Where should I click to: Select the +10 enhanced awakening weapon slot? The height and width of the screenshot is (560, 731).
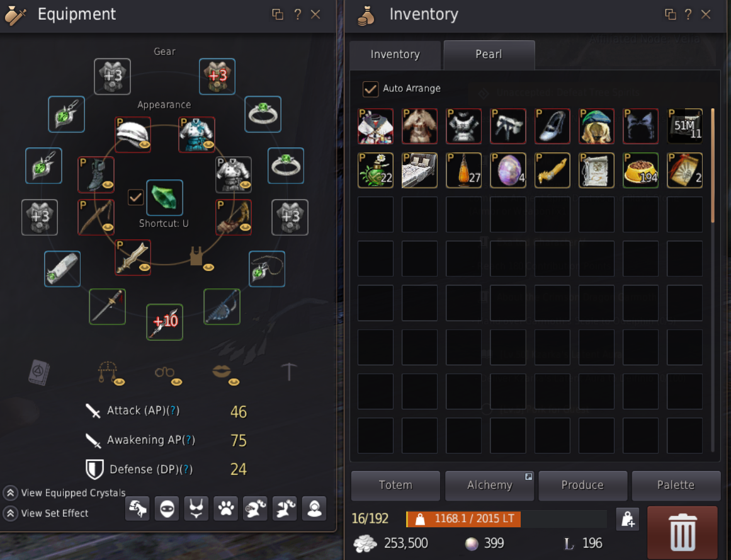point(164,322)
